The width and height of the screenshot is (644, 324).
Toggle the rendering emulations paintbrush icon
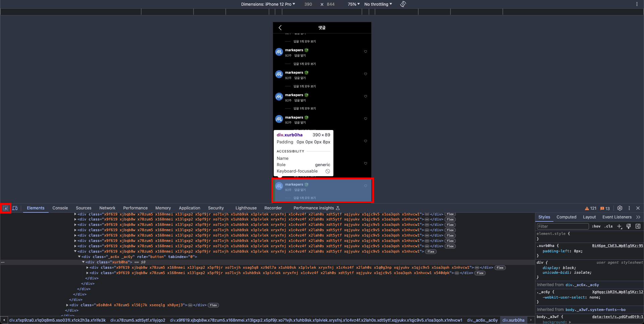(629, 226)
